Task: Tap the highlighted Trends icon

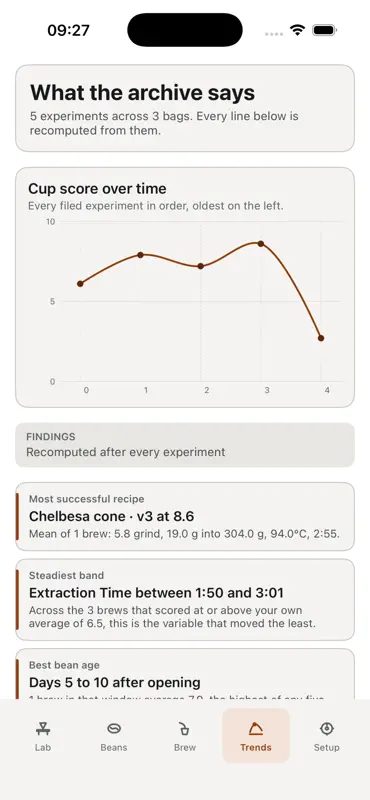Action: [x=256, y=729]
